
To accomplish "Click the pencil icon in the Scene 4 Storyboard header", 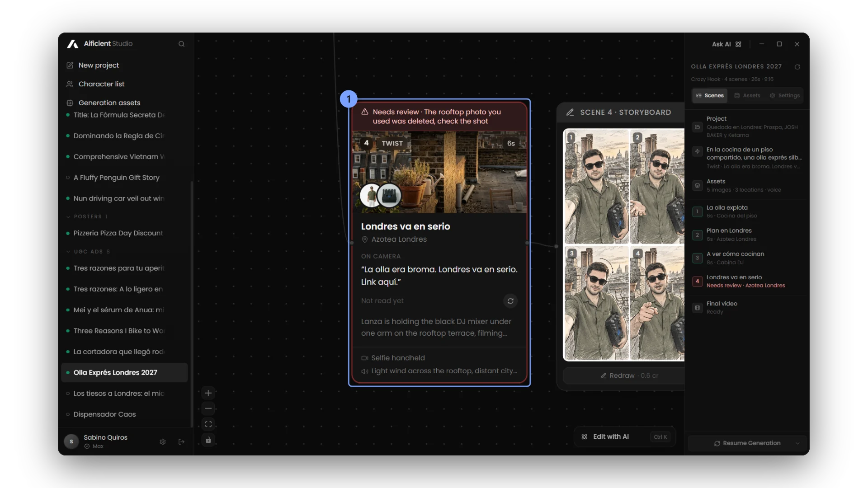I will pyautogui.click(x=570, y=112).
